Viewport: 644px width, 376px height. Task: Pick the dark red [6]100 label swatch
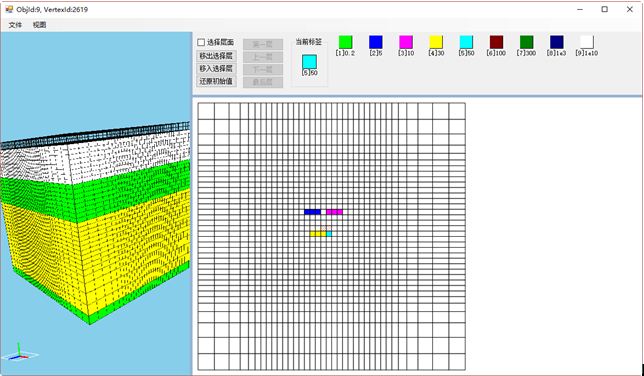tap(497, 42)
